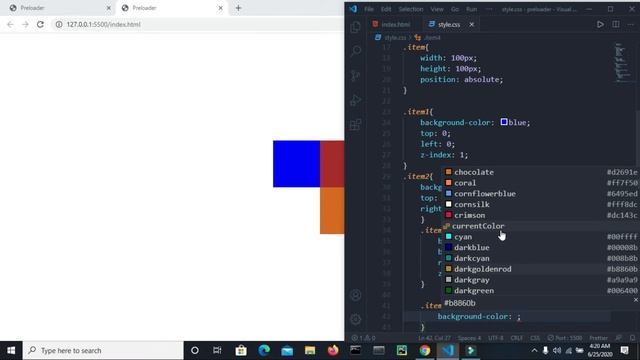640x360 pixels.
Task: Open the Windows Start menu
Action: click(x=11, y=351)
